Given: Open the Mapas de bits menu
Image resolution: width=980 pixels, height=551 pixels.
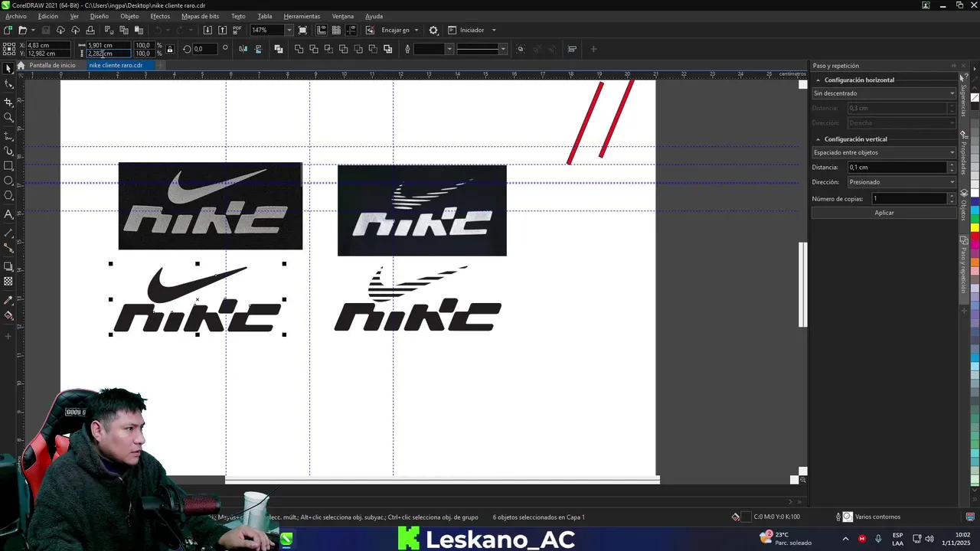Looking at the screenshot, I should [200, 16].
